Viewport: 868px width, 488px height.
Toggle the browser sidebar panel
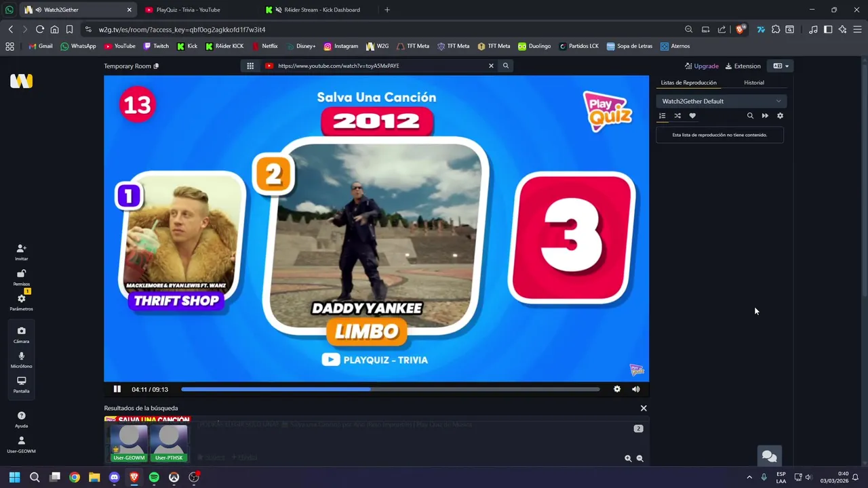pyautogui.click(x=828, y=29)
